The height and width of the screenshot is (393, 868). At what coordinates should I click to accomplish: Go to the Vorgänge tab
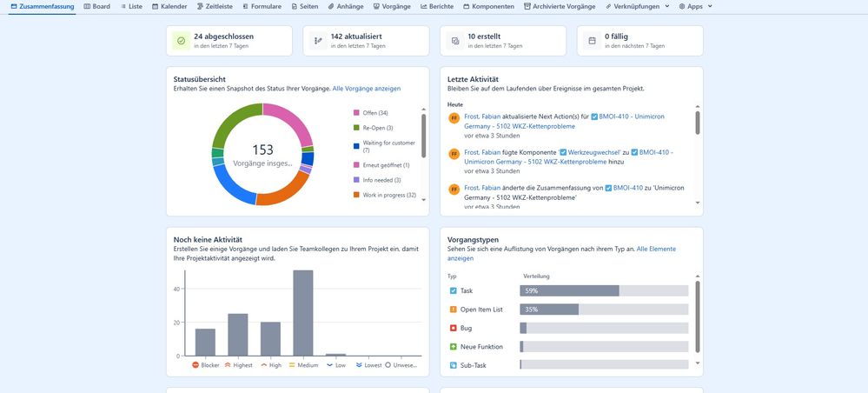point(392,7)
